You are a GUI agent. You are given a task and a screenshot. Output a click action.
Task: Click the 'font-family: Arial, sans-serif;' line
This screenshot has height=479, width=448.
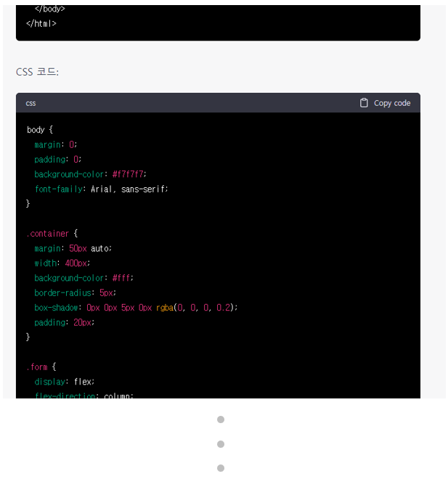pyautogui.click(x=101, y=189)
